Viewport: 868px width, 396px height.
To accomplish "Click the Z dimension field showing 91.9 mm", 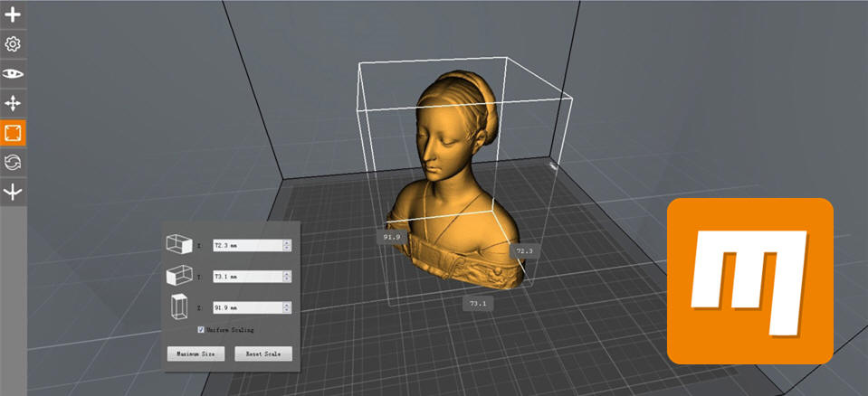I will pos(248,307).
